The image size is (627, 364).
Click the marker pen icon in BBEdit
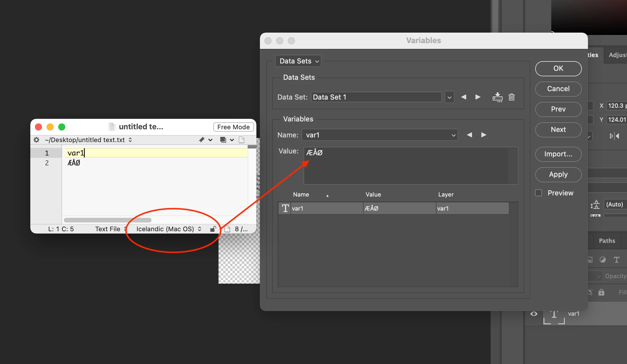tap(202, 140)
